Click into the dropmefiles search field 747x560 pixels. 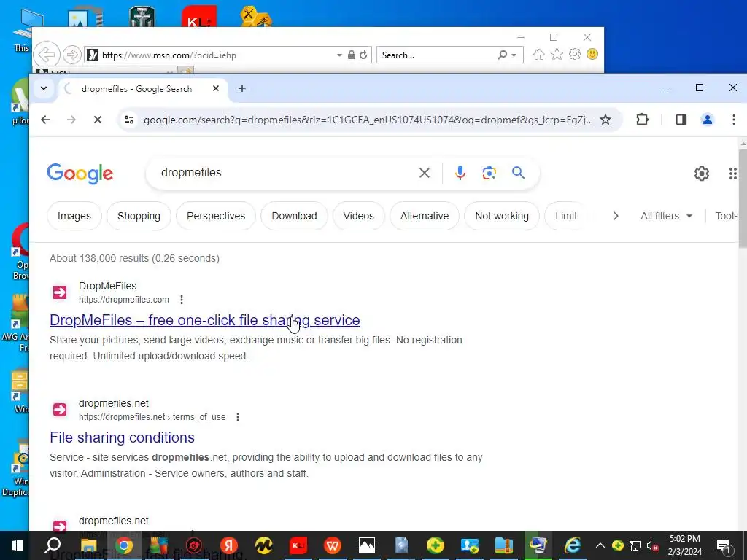pos(286,172)
